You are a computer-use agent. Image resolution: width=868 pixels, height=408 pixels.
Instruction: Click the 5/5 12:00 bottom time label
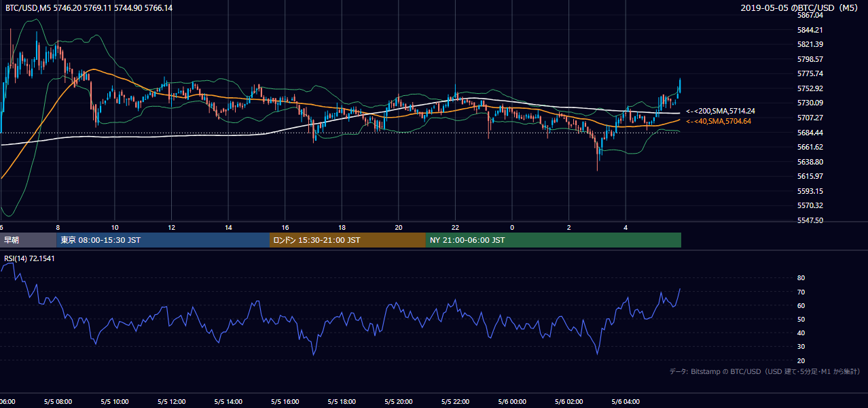click(x=171, y=402)
